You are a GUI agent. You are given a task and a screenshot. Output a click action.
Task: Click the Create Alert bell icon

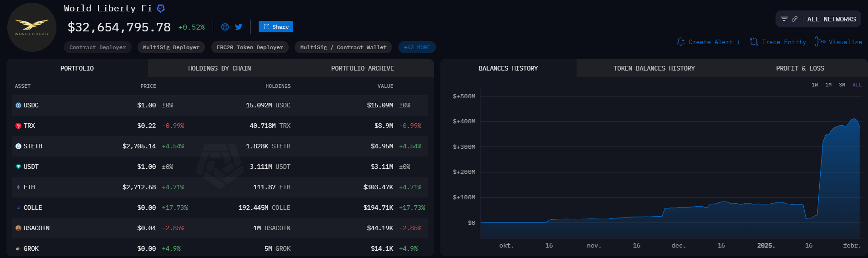coord(681,42)
